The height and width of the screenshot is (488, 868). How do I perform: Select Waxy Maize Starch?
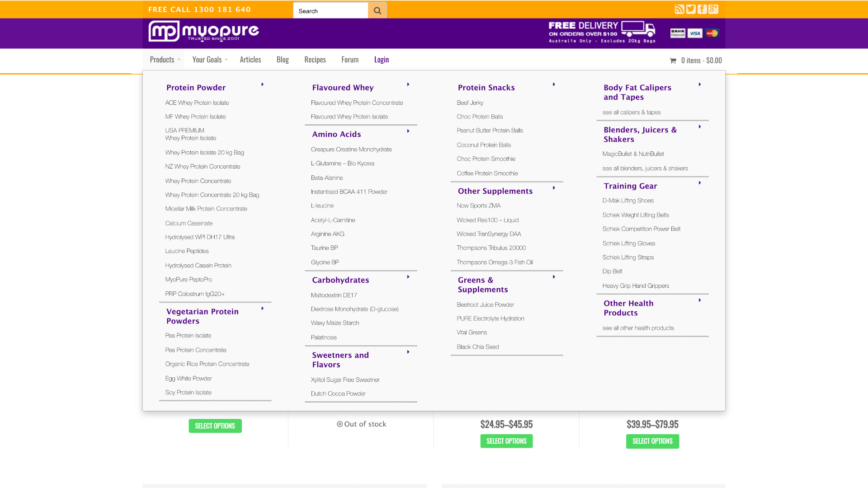(x=335, y=323)
